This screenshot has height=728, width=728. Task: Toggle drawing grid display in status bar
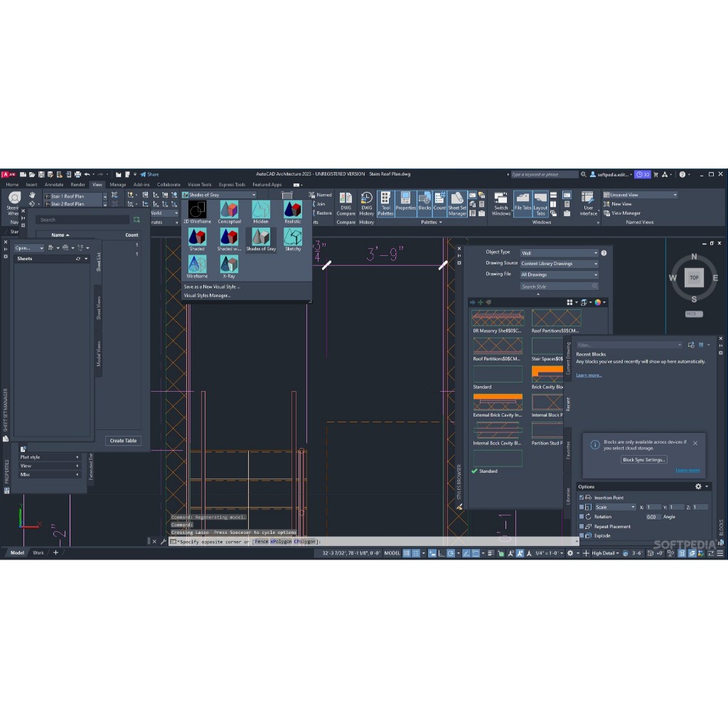click(407, 553)
